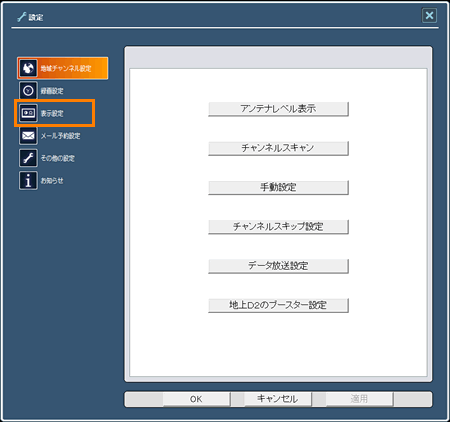Open メール予約設定 via the envelope icon
The height and width of the screenshot is (422, 450).
(x=28, y=136)
